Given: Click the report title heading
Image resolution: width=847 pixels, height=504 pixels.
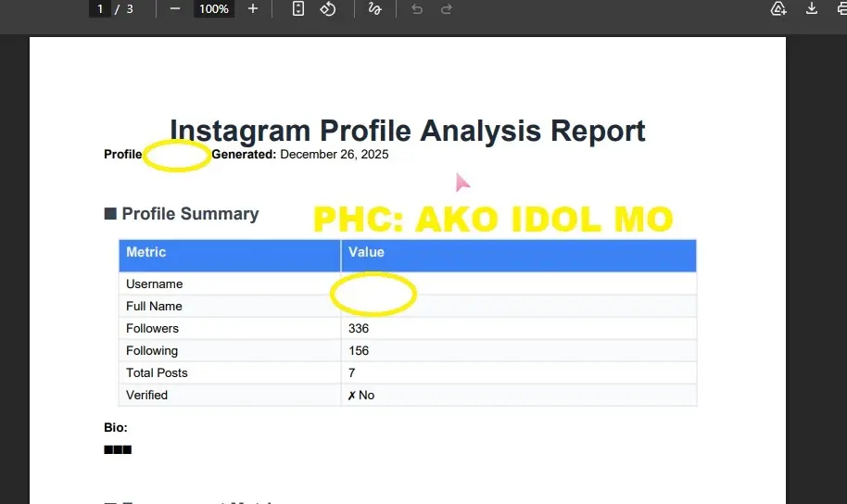Looking at the screenshot, I should point(408,131).
